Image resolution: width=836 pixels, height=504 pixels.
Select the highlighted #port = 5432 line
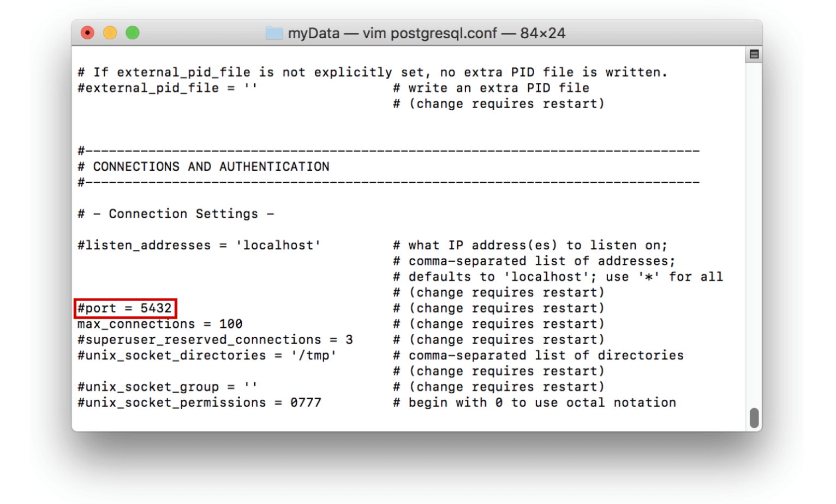[x=125, y=308]
